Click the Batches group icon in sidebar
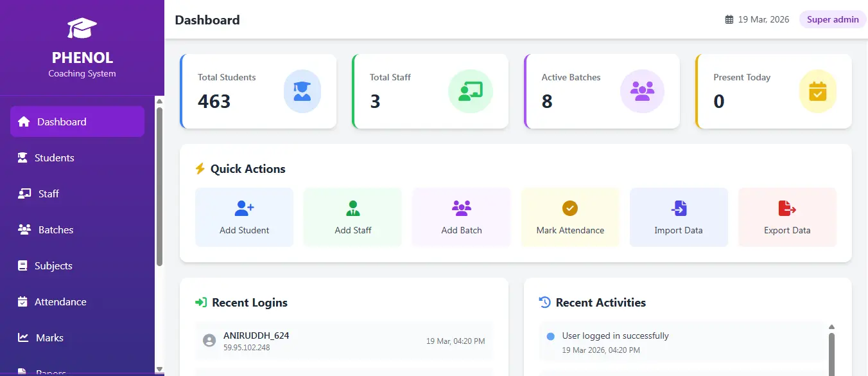Viewport: 868px width, 376px height. tap(24, 229)
